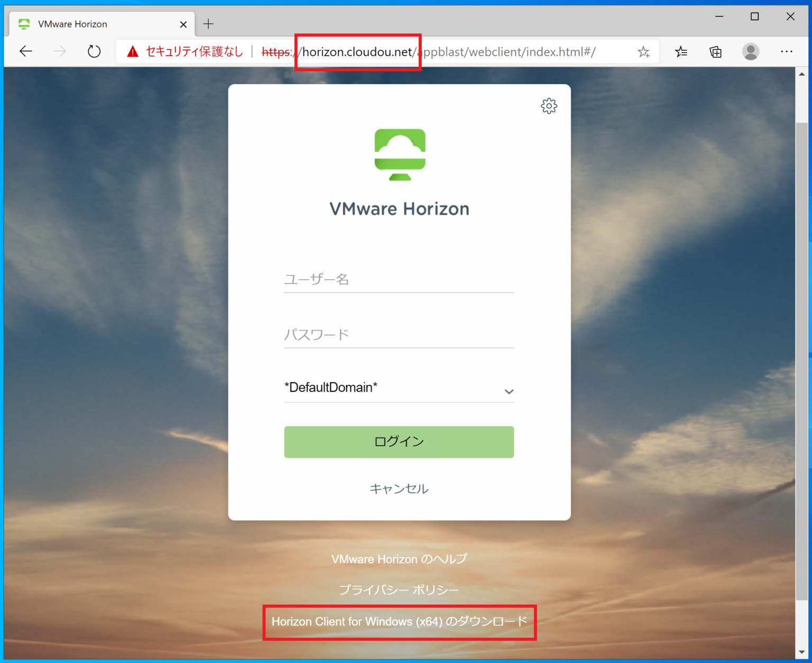
Task: Click the green ログイン button
Action: 399,442
